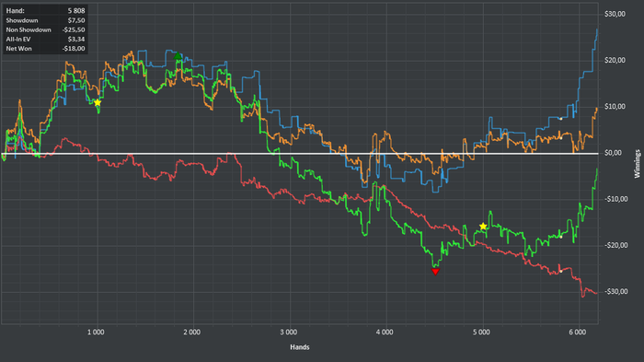Click the white dot on the green line
The height and width of the screenshot is (362, 644).
point(561,237)
